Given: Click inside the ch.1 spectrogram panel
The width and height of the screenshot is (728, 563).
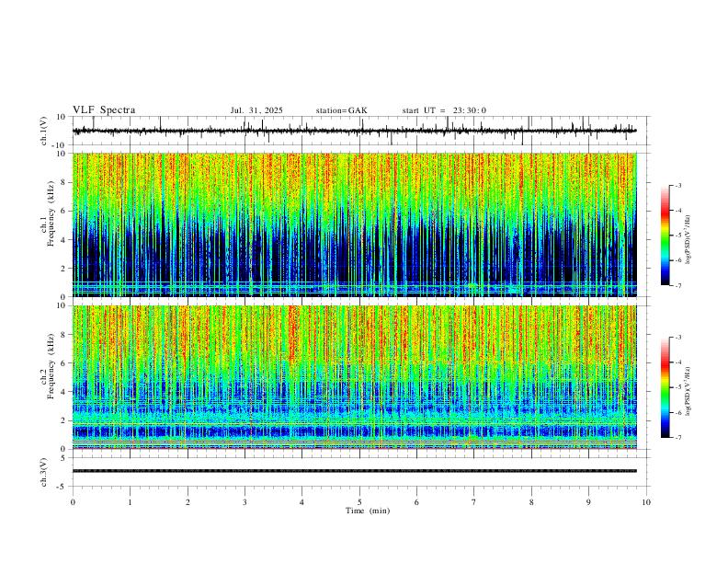Looking at the screenshot, I should point(354,224).
